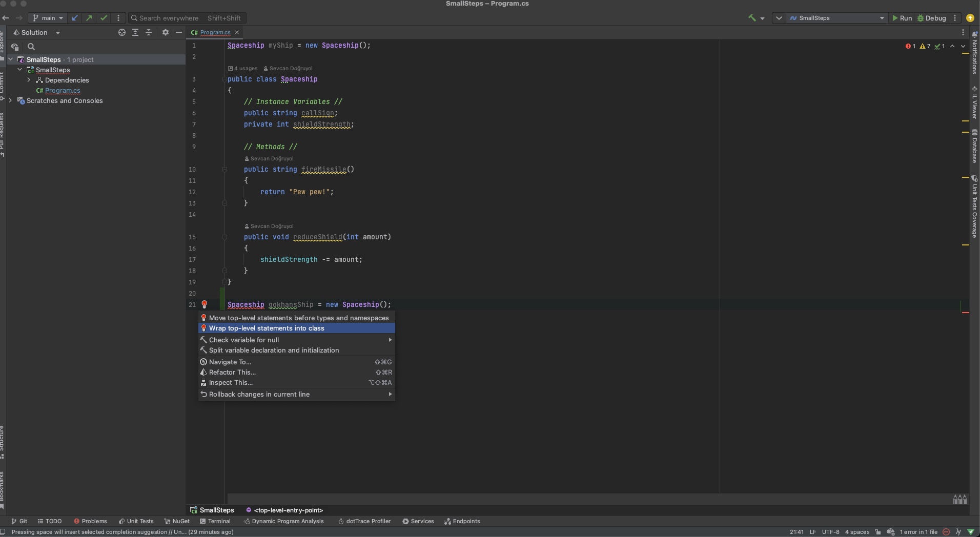Screen dimensions: 980x537
Task: Toggle the show all files eye icon
Action: [15, 47]
